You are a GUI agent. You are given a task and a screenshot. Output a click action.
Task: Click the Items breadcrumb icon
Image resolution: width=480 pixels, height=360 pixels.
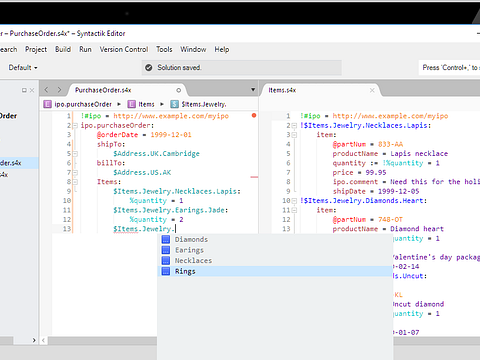[x=132, y=104]
